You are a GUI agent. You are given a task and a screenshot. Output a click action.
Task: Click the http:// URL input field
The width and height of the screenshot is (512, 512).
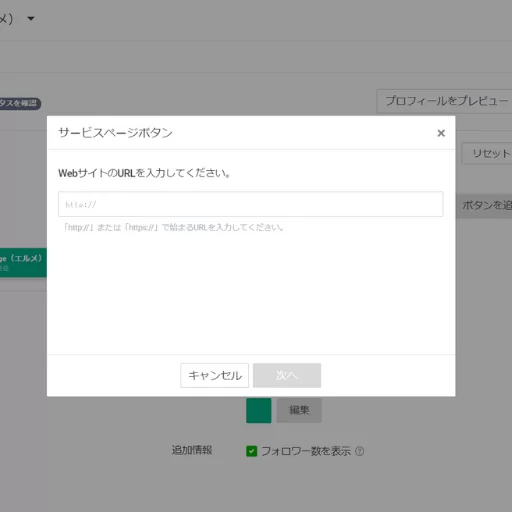click(x=251, y=204)
